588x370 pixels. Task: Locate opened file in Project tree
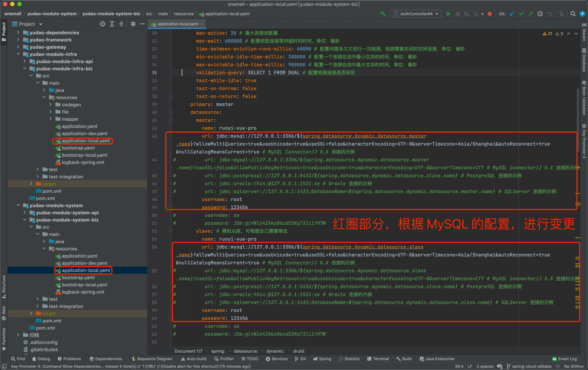(103, 24)
